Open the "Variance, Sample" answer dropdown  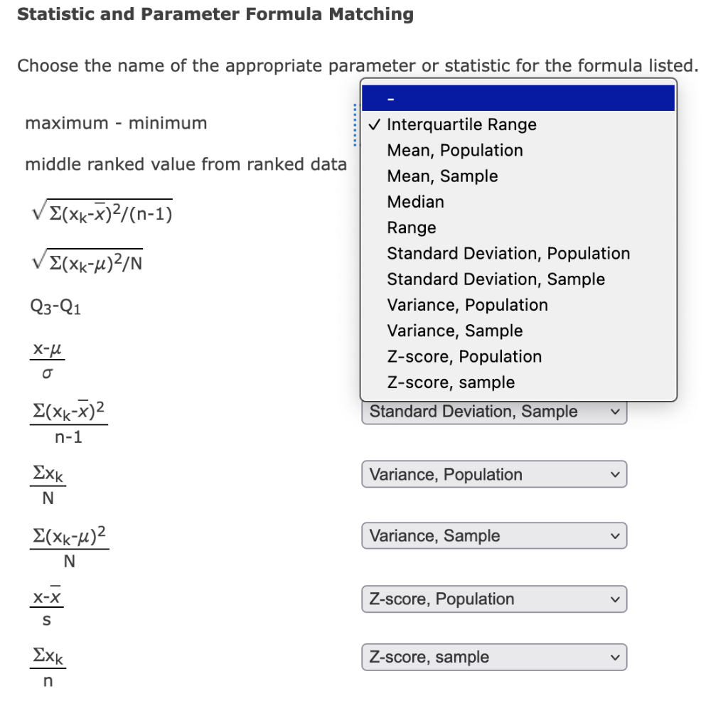[494, 535]
